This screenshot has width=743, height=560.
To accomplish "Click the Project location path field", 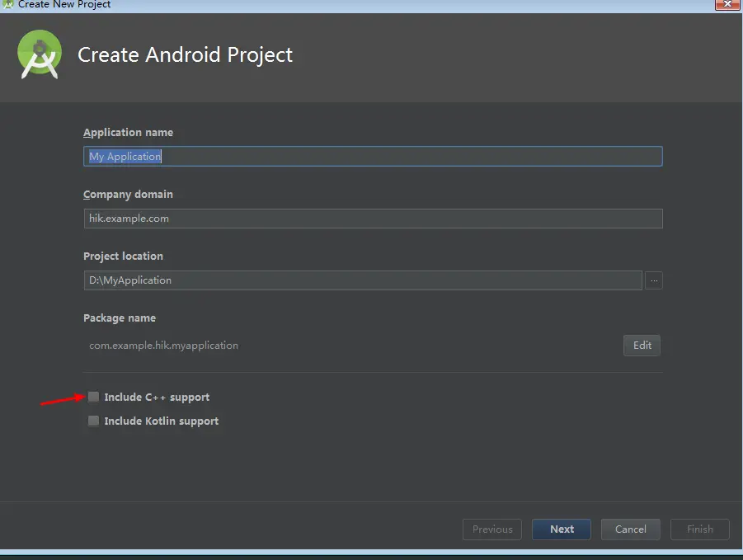I will pos(363,280).
